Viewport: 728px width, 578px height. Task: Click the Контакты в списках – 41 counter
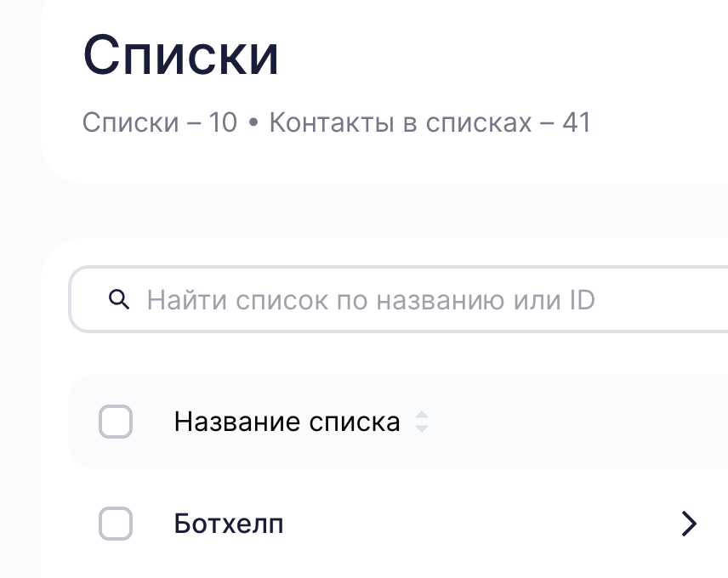[429, 122]
